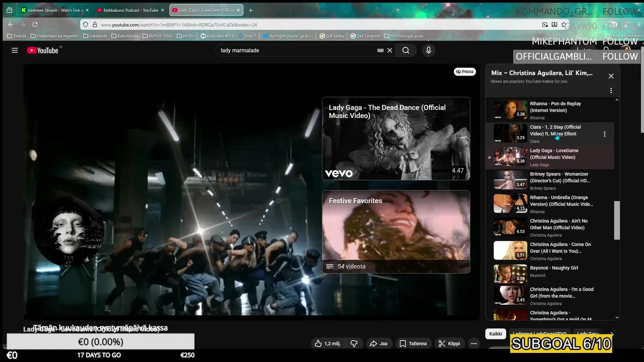
Task: Select the Ladannut LadyGagaVEVO chip
Action: pyautogui.click(x=539, y=334)
